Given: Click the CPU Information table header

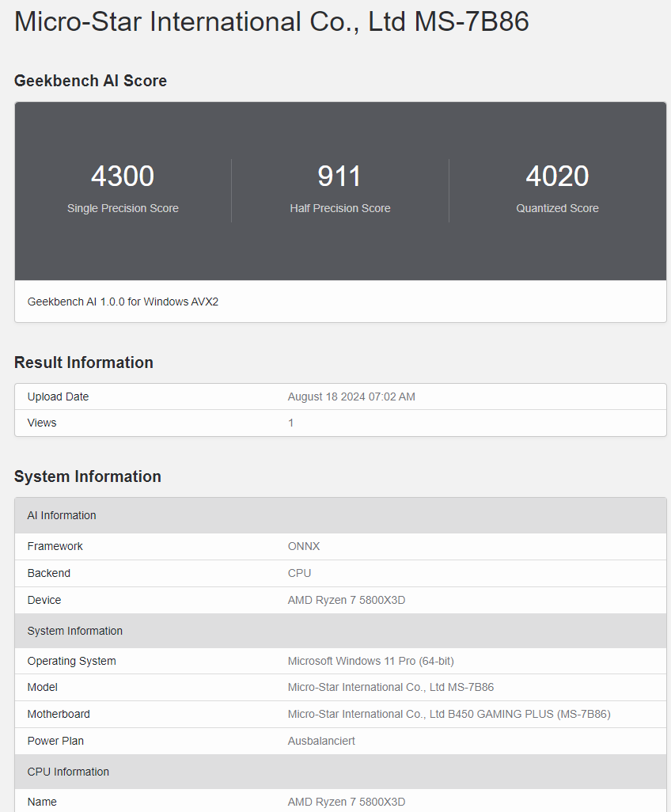Looking at the screenshot, I should 341,772.
